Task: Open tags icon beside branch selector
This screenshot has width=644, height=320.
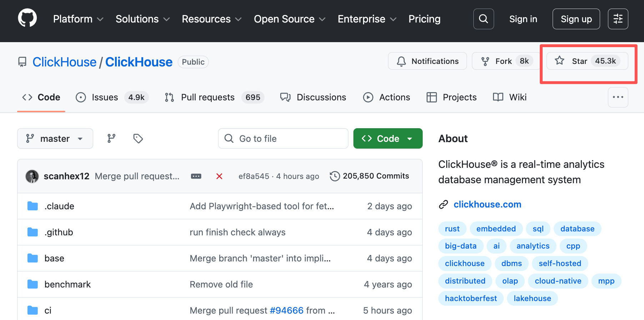Action: point(138,139)
